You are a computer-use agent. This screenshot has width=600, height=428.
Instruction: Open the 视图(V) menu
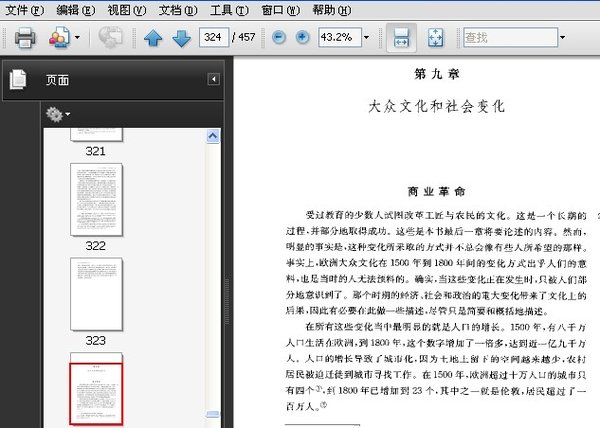(127, 10)
